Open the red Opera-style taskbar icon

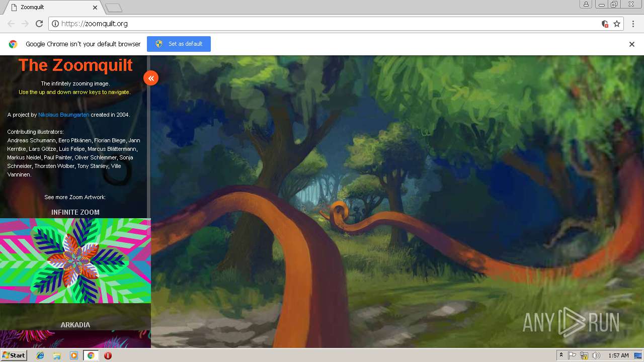pyautogui.click(x=108, y=355)
